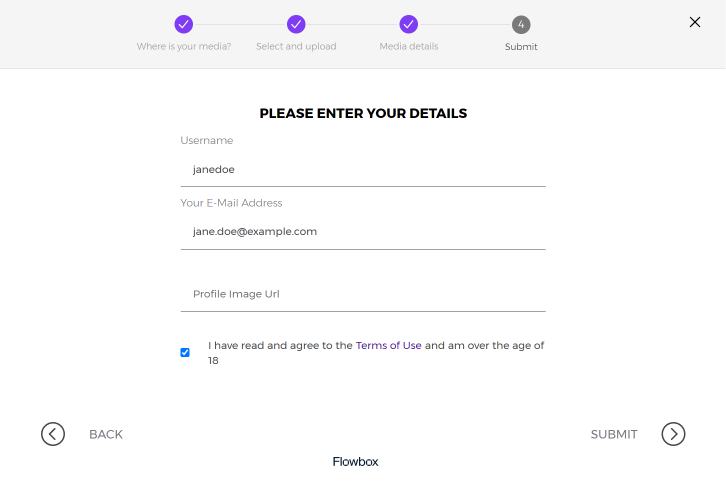Click the submit arrow circle icon
726x485 pixels.
point(673,434)
